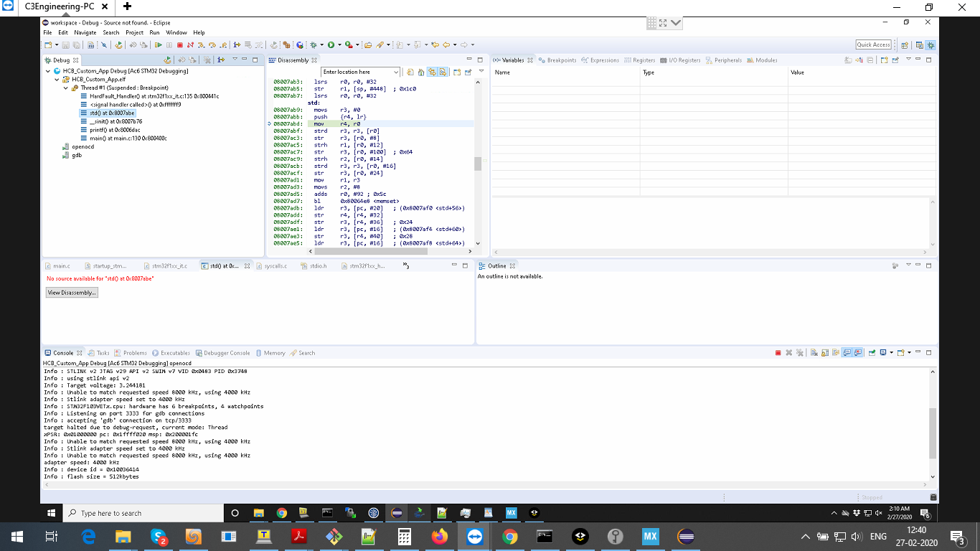Click the Step Over icon
The height and width of the screenshot is (551, 980).
click(x=212, y=44)
